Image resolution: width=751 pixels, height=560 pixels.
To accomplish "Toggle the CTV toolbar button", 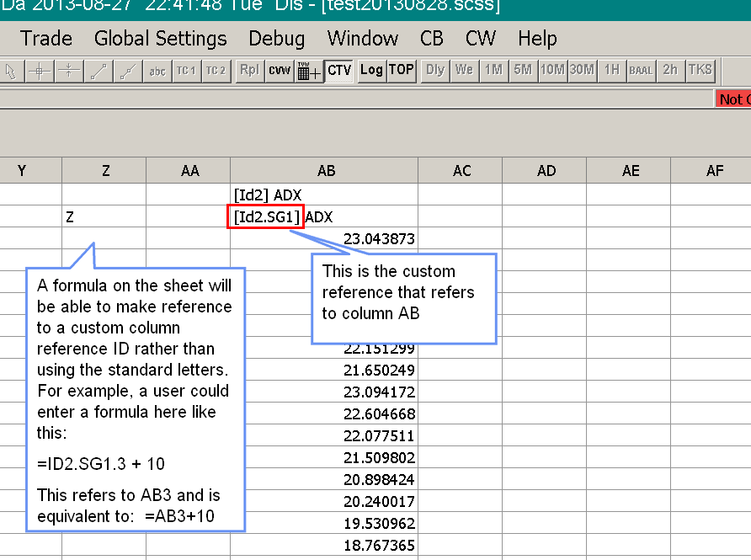I will [339, 71].
